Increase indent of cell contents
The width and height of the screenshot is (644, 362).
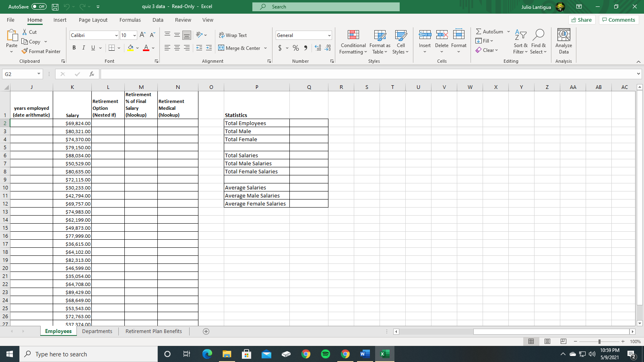pyautogui.click(x=209, y=48)
